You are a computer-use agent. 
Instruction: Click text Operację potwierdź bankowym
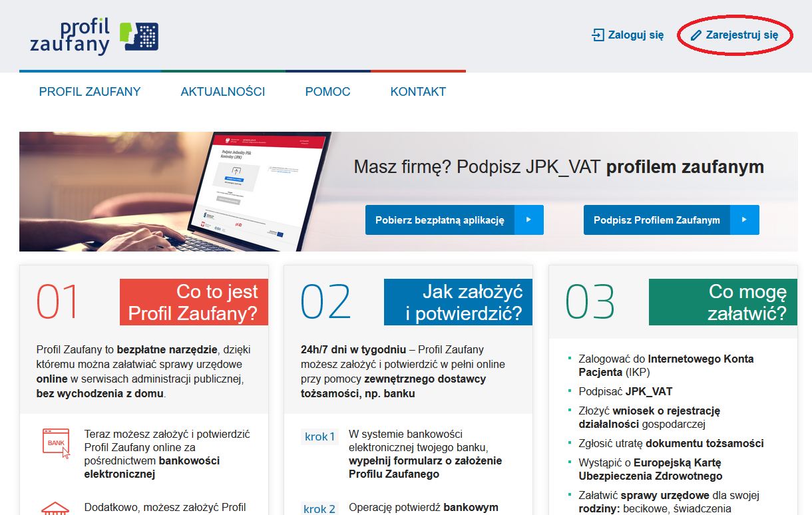[x=423, y=508]
